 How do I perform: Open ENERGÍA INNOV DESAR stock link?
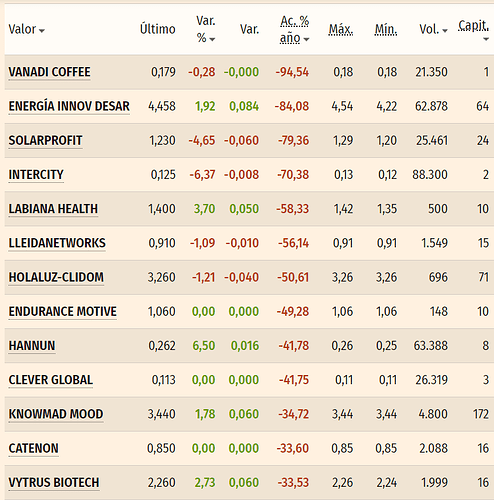[69, 106]
